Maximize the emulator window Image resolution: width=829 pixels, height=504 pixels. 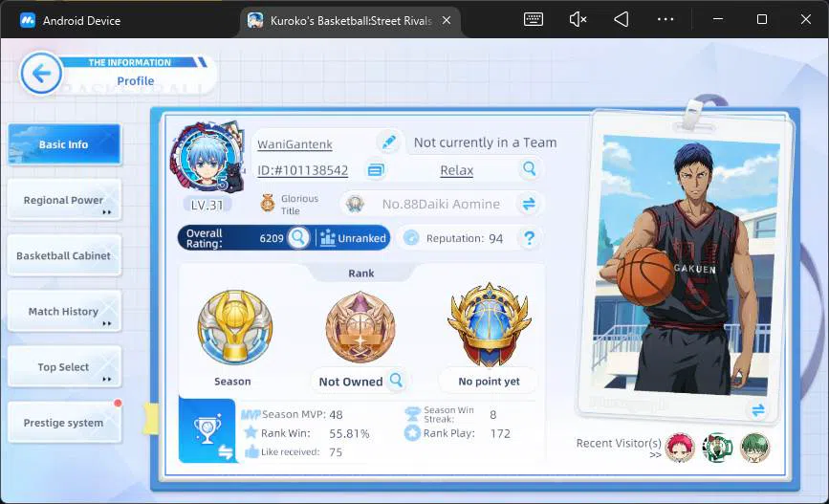pos(762,19)
